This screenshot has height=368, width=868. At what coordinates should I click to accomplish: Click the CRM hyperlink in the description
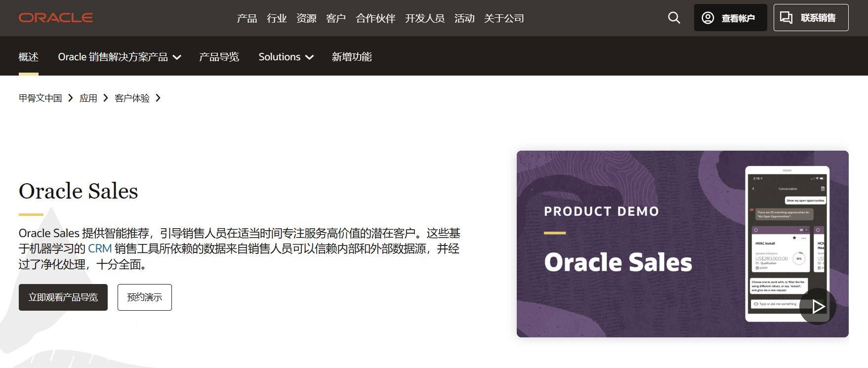click(x=100, y=248)
